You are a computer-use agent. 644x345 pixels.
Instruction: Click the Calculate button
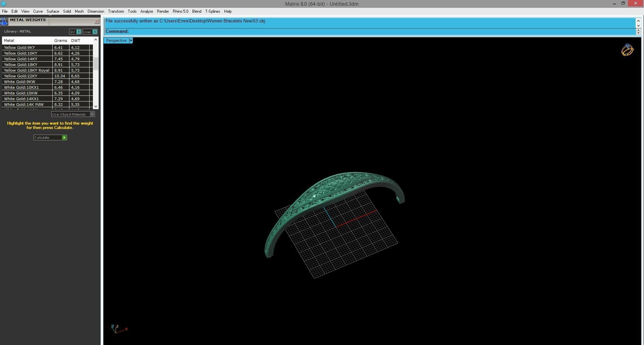point(50,137)
